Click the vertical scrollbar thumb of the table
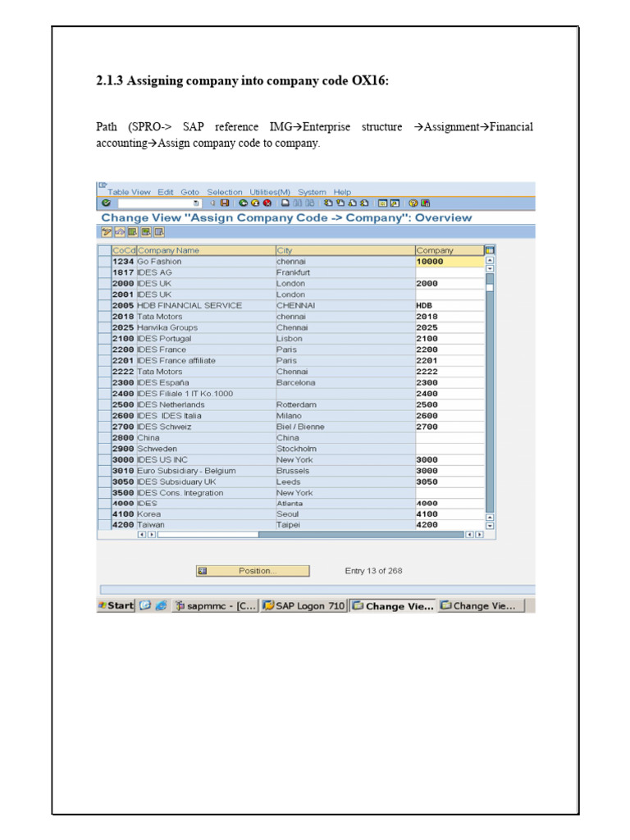This screenshot has width=630, height=840. point(490,287)
